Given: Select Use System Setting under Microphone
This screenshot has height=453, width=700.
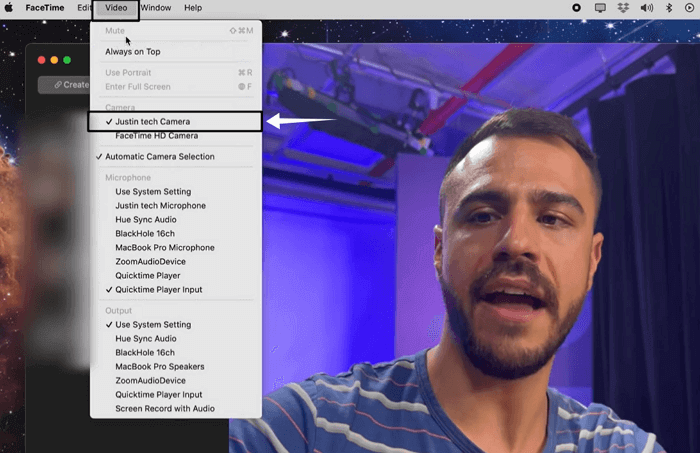Looking at the screenshot, I should pyautogui.click(x=176, y=191).
